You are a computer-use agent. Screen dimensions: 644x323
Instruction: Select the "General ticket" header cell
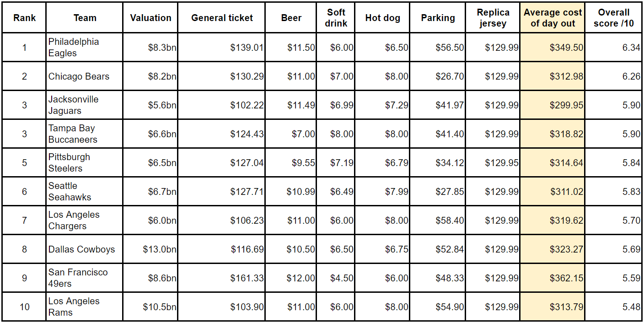point(222,18)
